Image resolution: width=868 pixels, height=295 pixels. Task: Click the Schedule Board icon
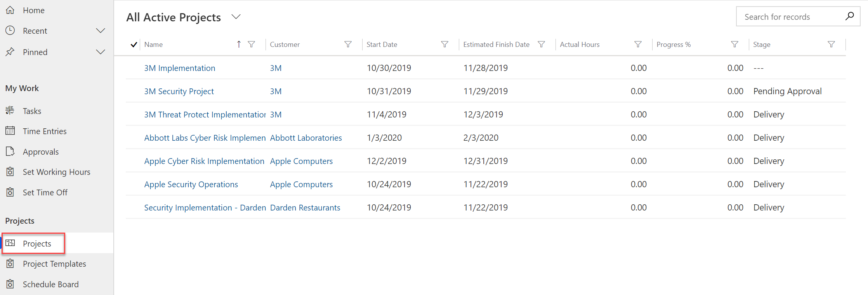[x=10, y=284]
